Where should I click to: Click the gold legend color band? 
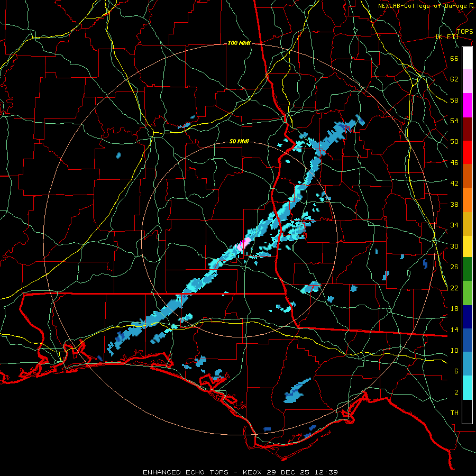tap(467, 224)
